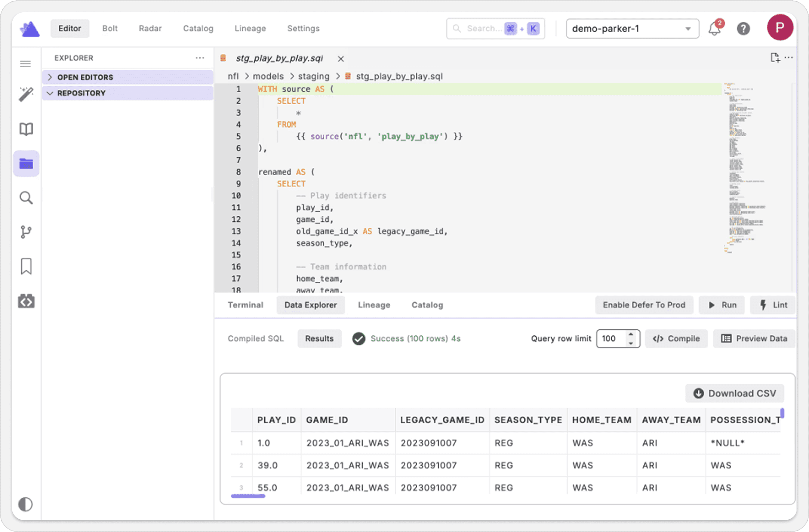This screenshot has width=809, height=532.
Task: Click the GAME_ID column header
Action: (348, 420)
